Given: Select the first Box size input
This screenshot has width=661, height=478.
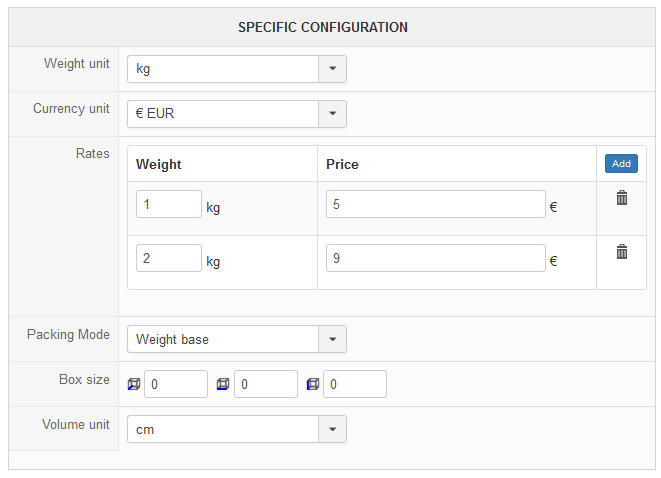Looking at the screenshot, I should (177, 384).
